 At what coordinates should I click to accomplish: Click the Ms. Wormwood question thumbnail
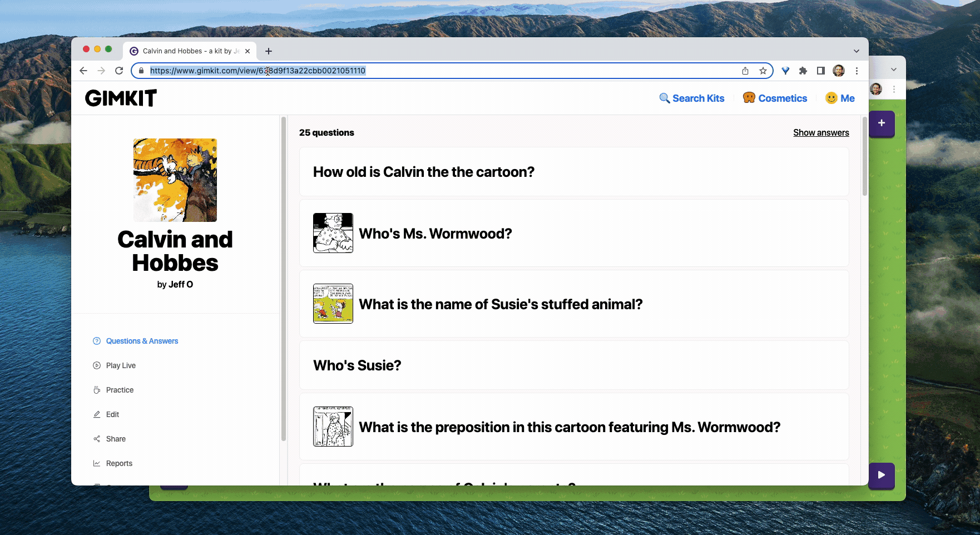pos(333,233)
